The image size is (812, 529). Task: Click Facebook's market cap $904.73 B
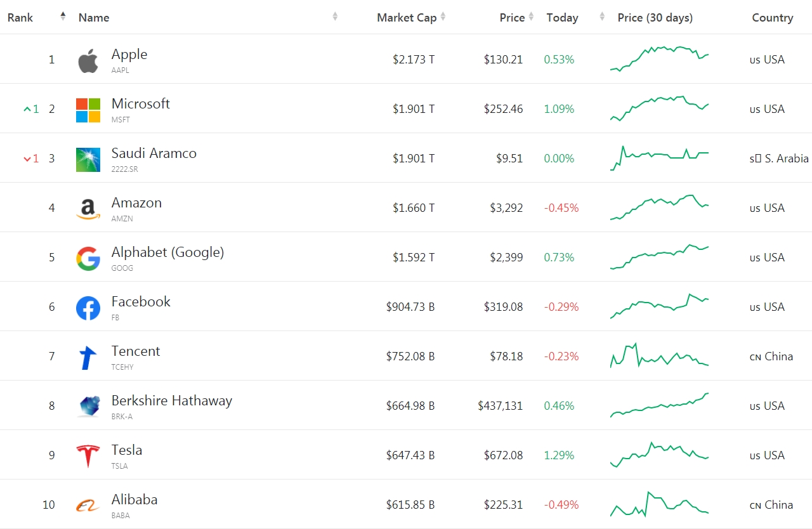click(410, 307)
